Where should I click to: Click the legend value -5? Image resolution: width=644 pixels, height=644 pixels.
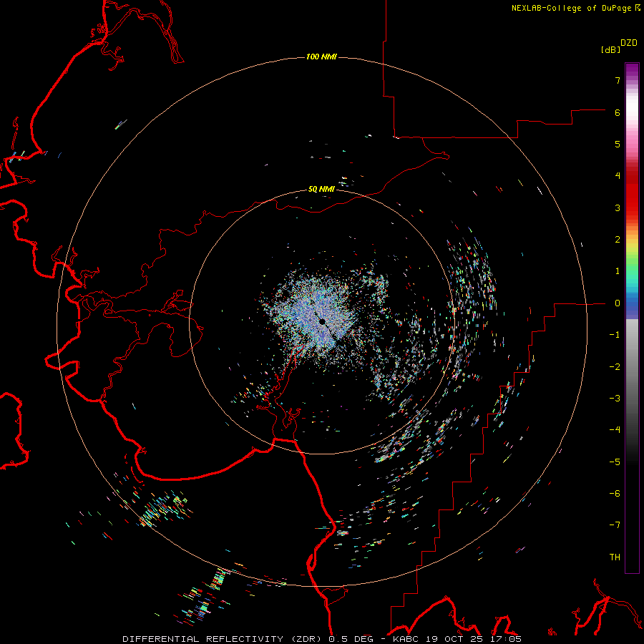pos(615,462)
